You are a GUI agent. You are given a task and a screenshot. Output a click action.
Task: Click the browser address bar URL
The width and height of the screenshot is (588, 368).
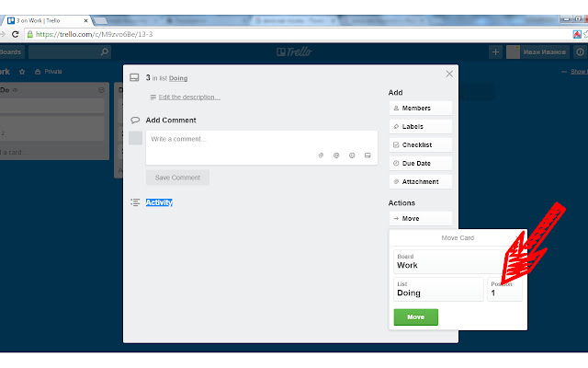pyautogui.click(x=94, y=34)
